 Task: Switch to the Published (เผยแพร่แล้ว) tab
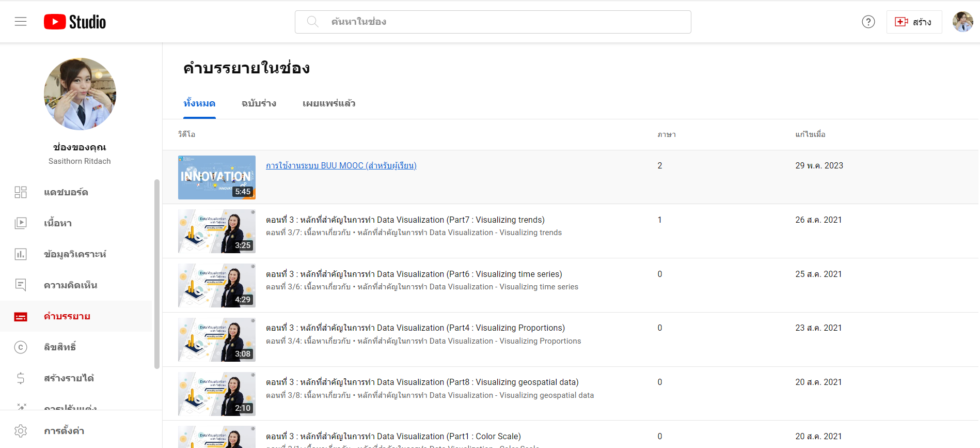pos(329,103)
